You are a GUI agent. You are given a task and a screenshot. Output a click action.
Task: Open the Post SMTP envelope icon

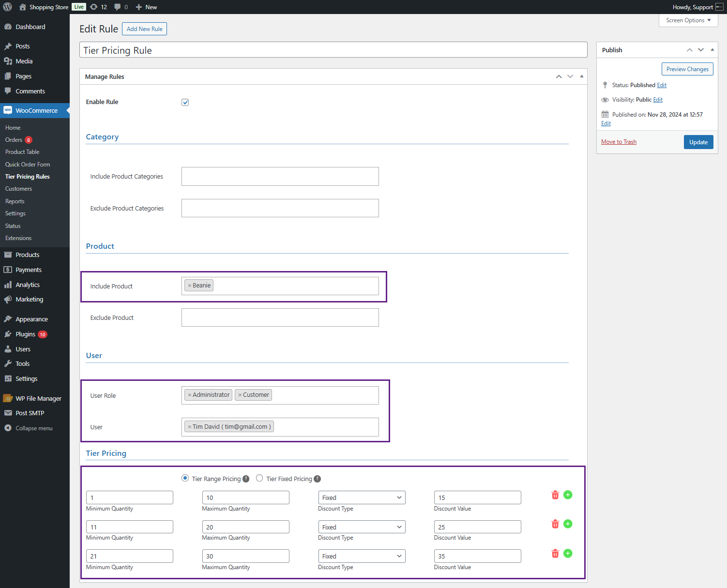tap(8, 413)
